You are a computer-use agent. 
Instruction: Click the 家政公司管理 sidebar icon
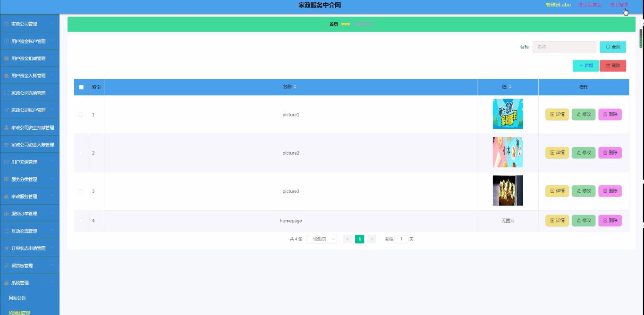6,24
